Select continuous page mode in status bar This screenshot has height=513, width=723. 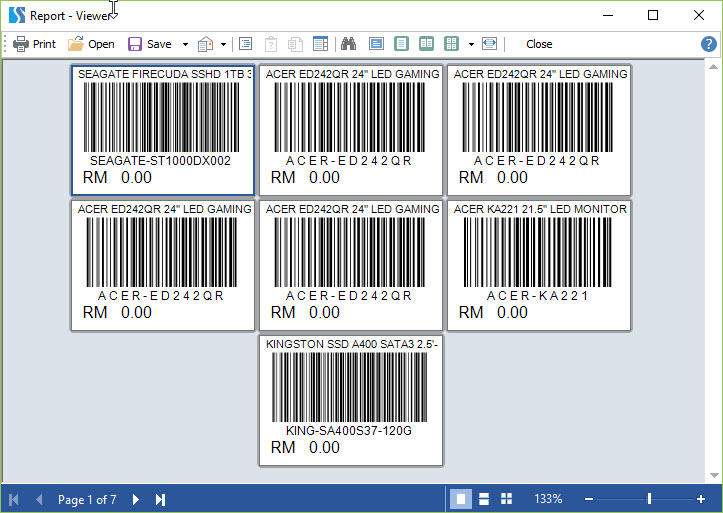tap(484, 499)
